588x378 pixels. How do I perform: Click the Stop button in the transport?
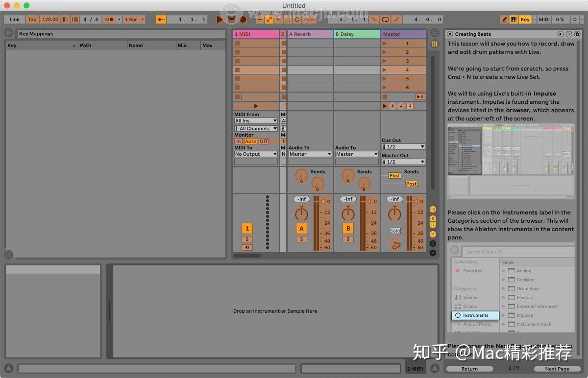[230, 19]
